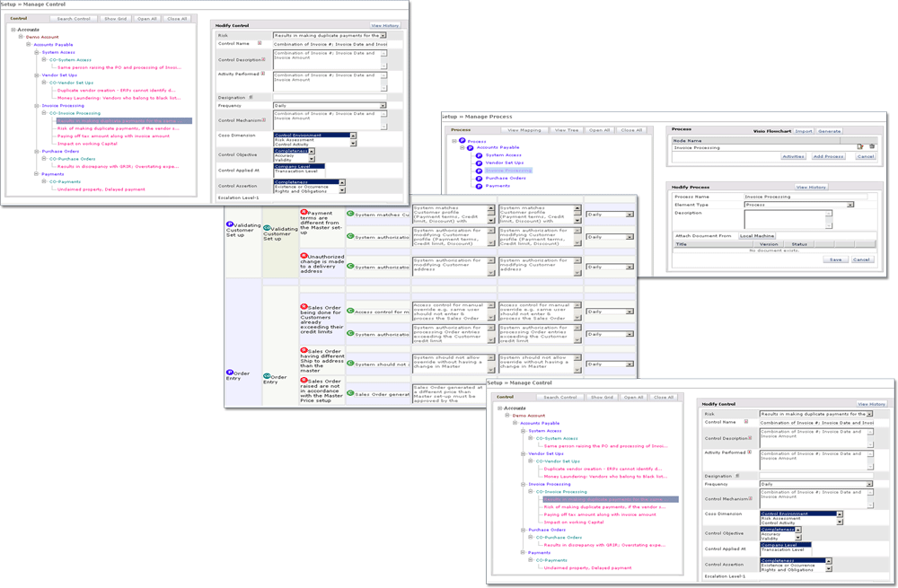Click green C icon beside Access control row
Viewport: 898px width, 588px height.
click(x=350, y=312)
